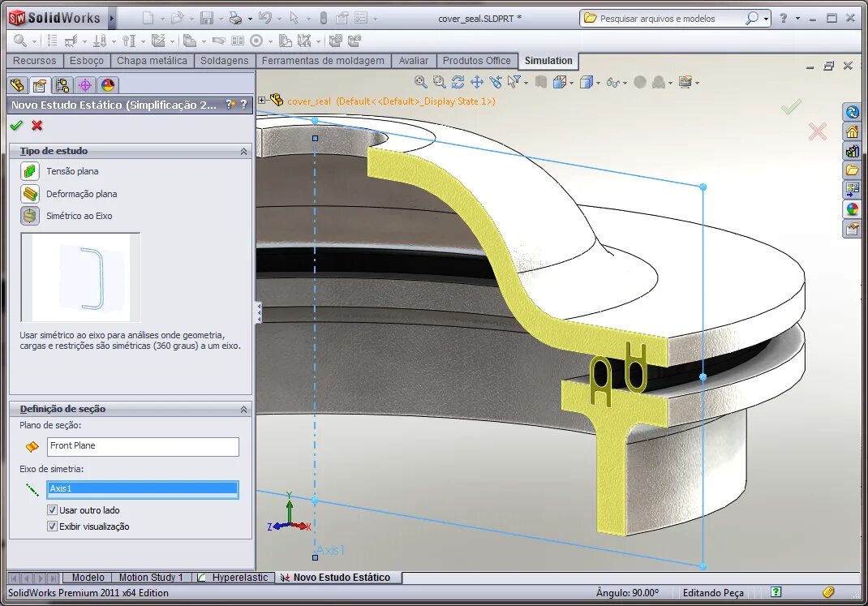Click the Axis1 symmetry axis field
The image size is (868, 606).
[x=143, y=489]
